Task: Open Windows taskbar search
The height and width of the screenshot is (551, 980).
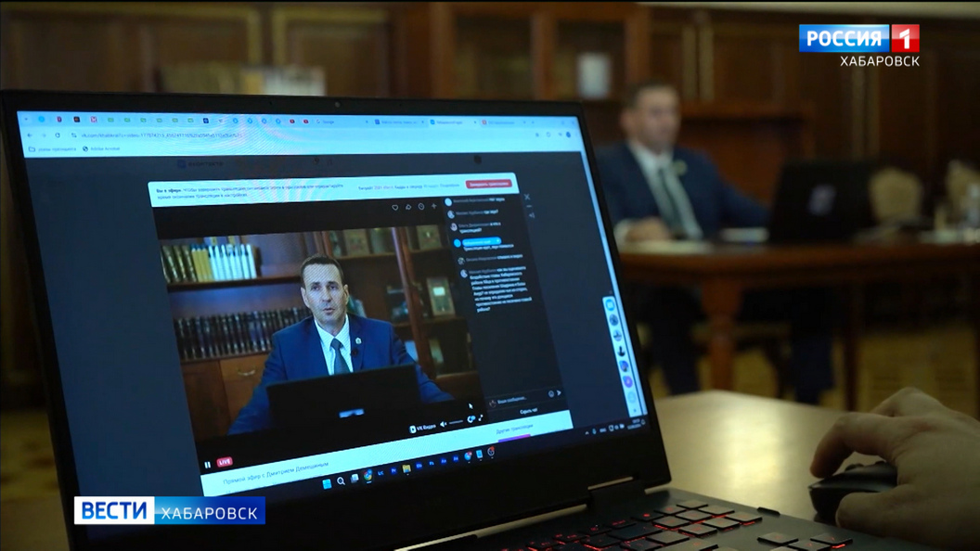Action: click(341, 481)
